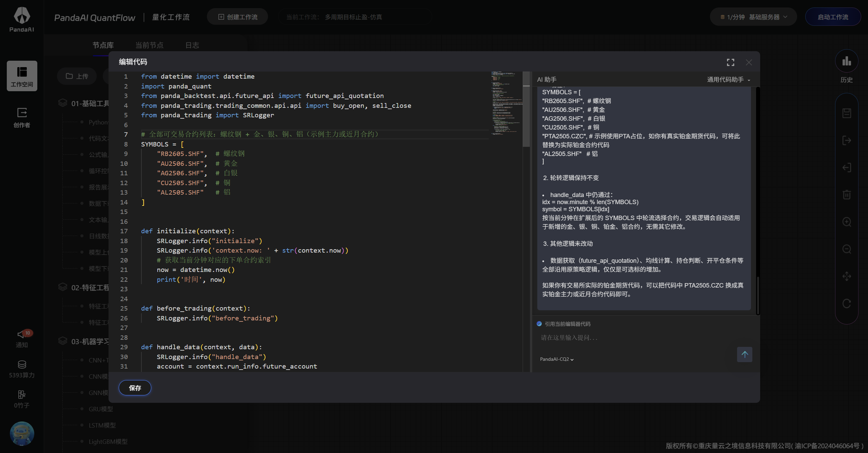Toggle fullscreen for the code editor dialog
This screenshot has width=868, height=453.
coord(731,62)
